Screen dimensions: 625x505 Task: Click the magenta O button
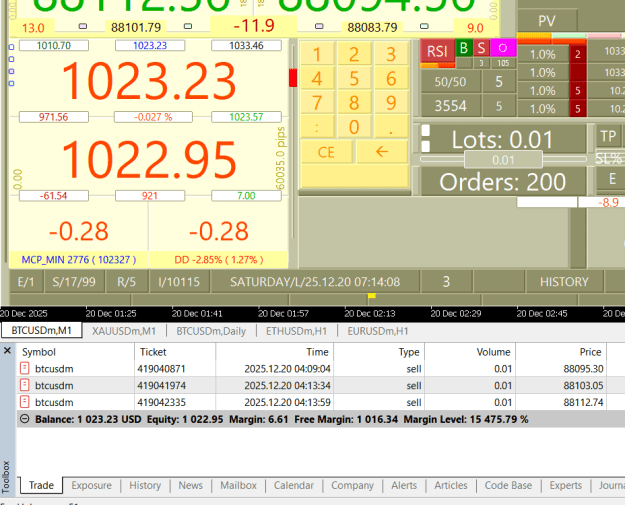click(503, 48)
